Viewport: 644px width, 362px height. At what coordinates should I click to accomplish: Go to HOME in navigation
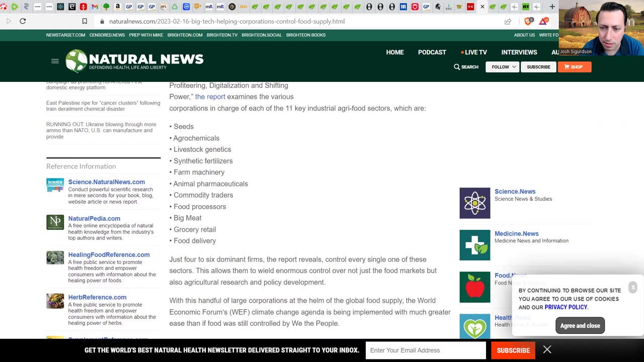(395, 52)
